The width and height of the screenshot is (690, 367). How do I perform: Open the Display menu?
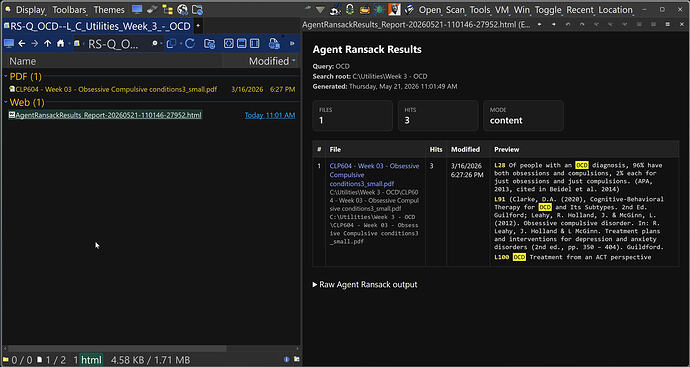point(30,10)
